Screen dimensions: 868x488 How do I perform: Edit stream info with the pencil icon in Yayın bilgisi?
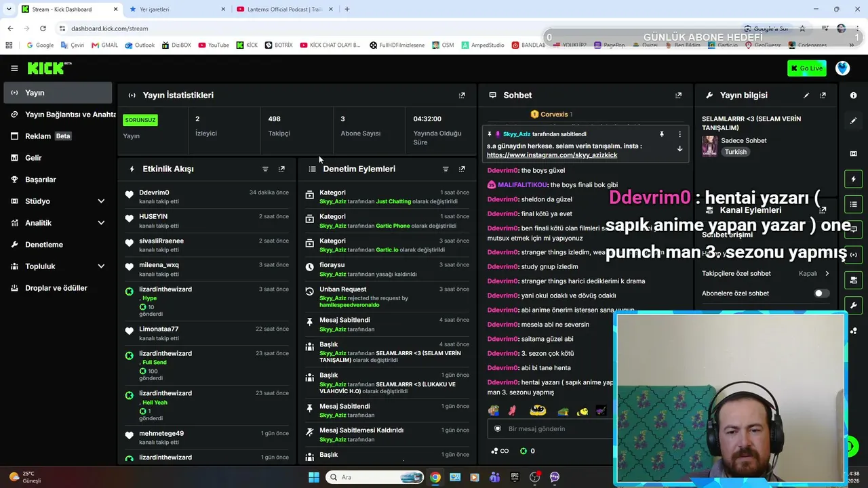(806, 96)
